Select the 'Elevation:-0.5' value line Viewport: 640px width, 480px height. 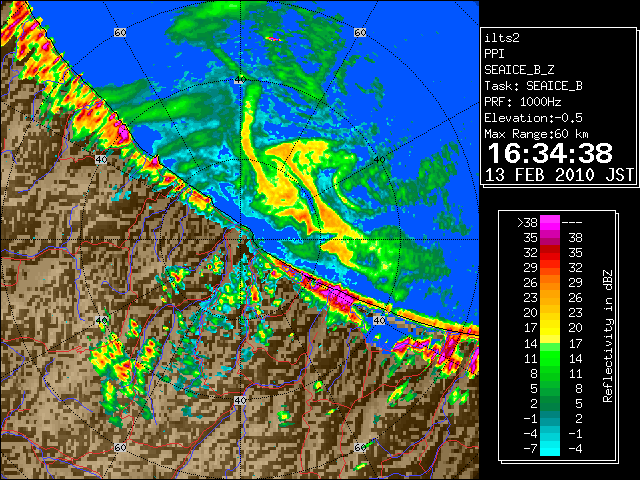[533, 118]
